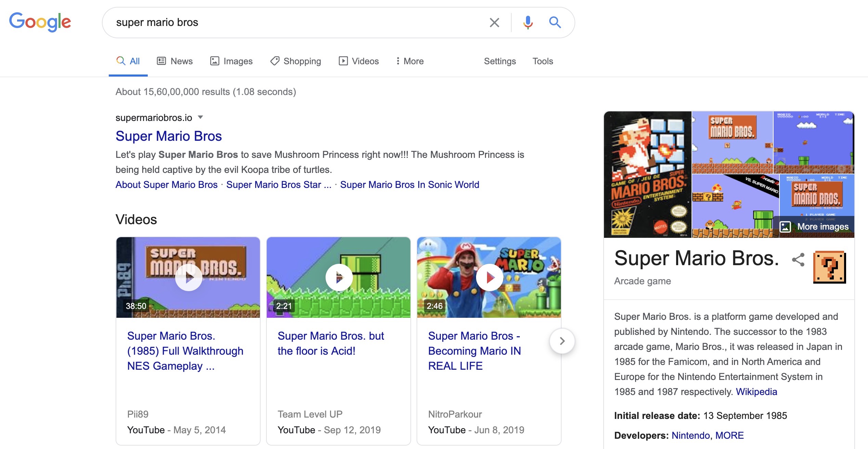Click the supermariobros.io site address
This screenshot has height=449, width=868.
coord(154,118)
